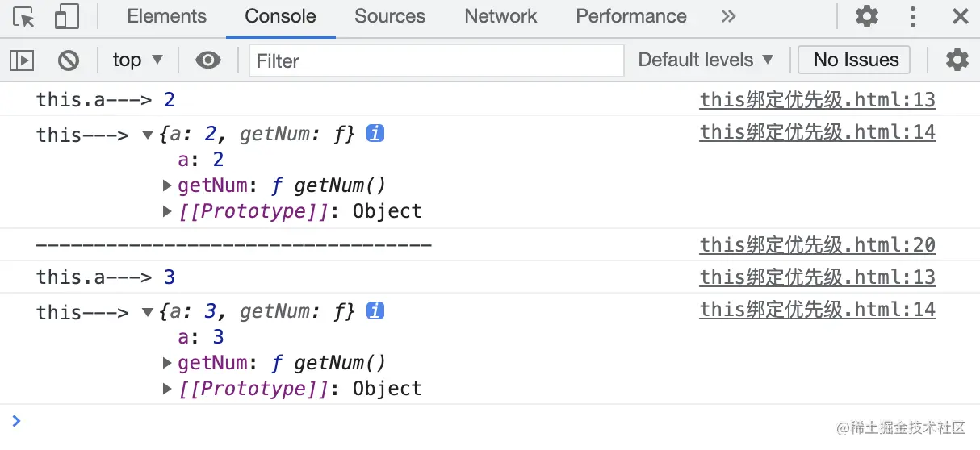
Task: Switch to the Network tab
Action: [x=500, y=16]
